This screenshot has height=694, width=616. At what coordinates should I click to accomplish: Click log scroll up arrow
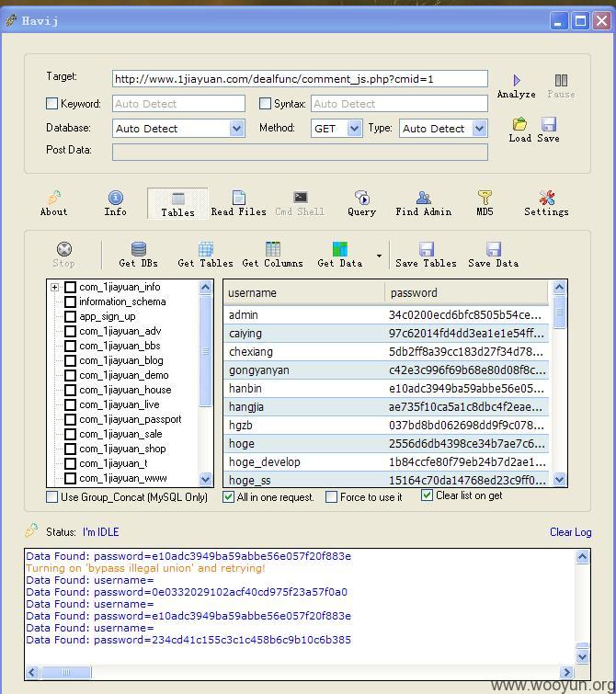pos(582,556)
